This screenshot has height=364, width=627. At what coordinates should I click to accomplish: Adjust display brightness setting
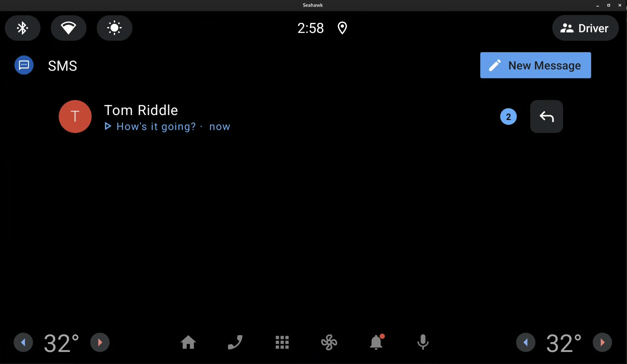click(114, 28)
